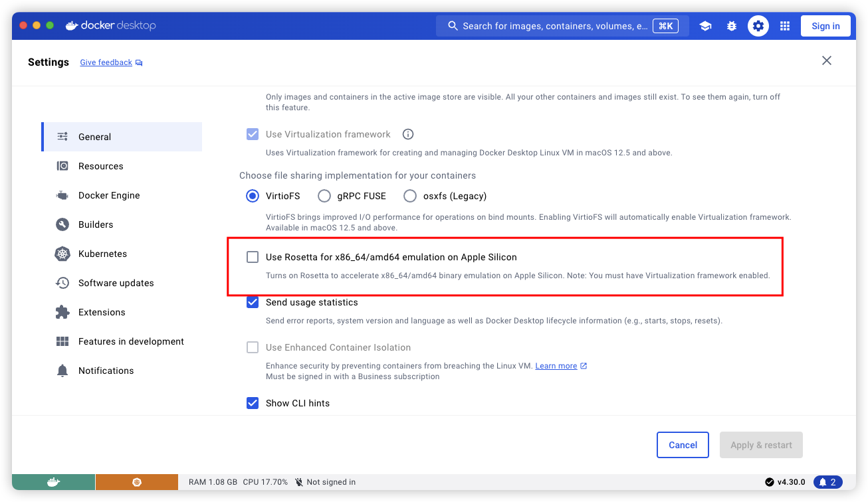The image size is (868, 502).
Task: Open the Give feedback link
Action: (x=106, y=62)
